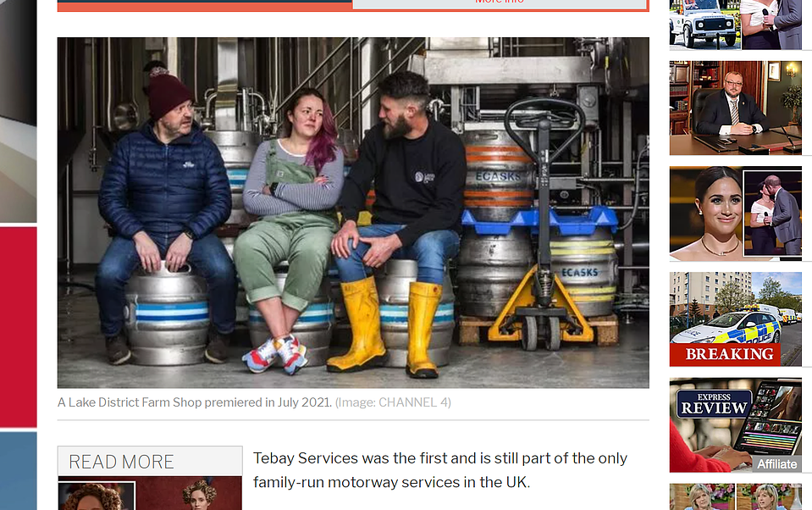Open the couple with microphone sidebar image
This screenshot has width=812, height=510.
tap(771, 25)
